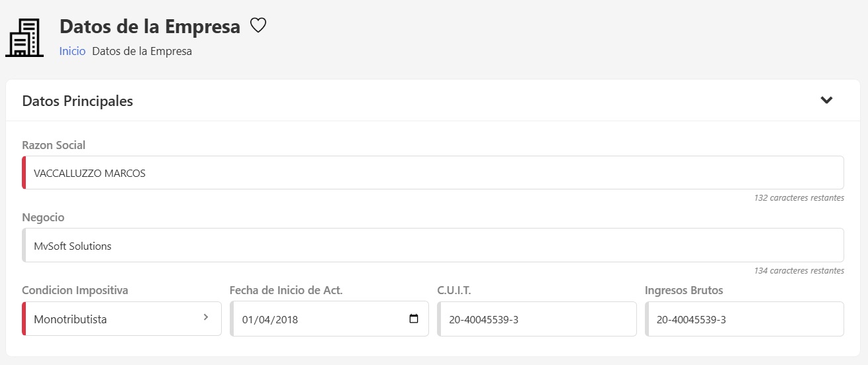Click the company building icon

(24, 38)
